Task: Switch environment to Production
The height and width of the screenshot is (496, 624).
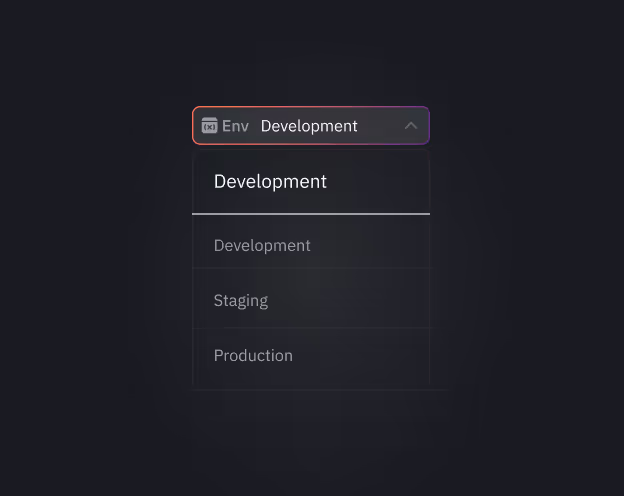Action: click(253, 356)
